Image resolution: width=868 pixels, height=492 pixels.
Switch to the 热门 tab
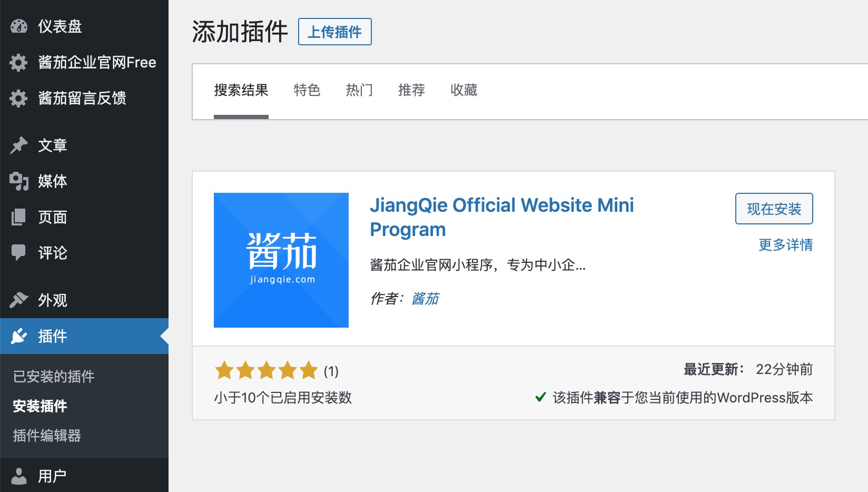[x=359, y=90]
